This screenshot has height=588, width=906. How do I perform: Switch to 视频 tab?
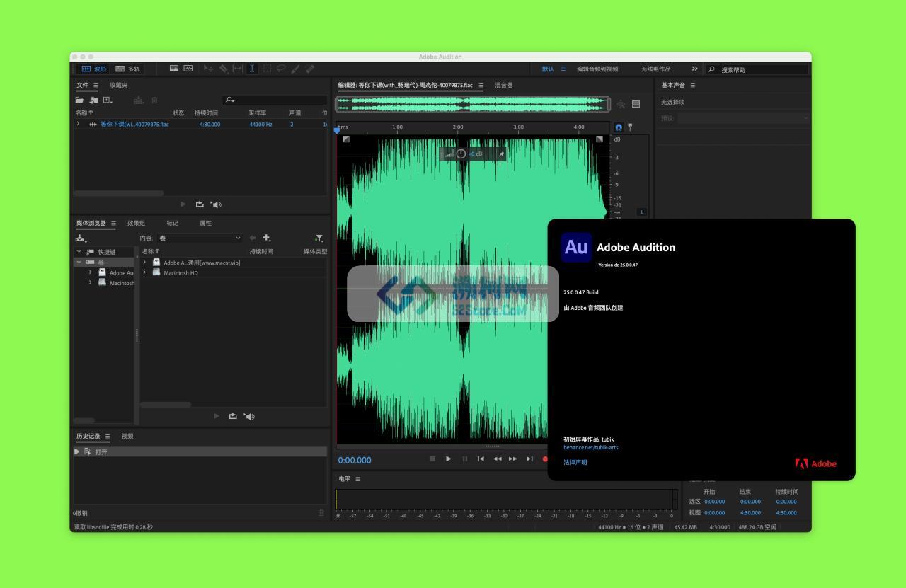pyautogui.click(x=127, y=436)
